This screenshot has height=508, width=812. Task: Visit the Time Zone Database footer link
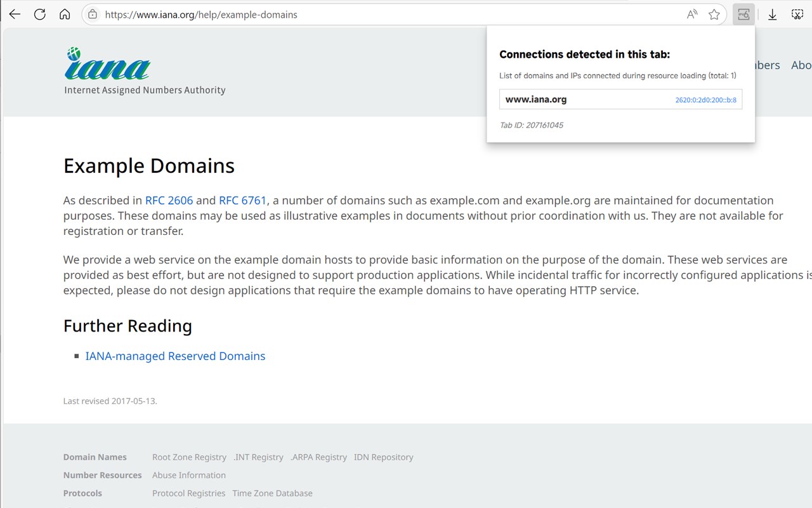coord(272,493)
